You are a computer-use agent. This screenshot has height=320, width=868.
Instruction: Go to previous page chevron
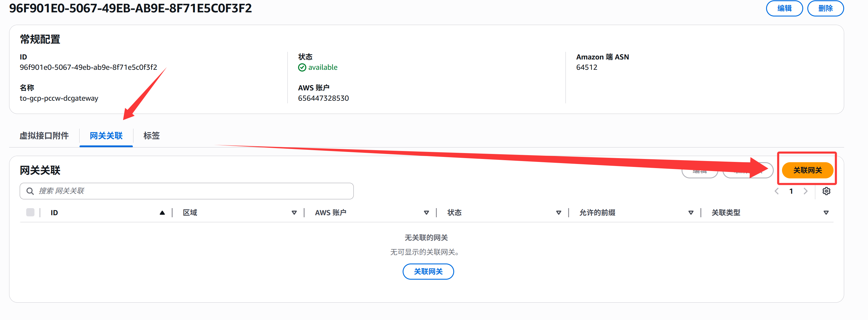[x=776, y=191]
